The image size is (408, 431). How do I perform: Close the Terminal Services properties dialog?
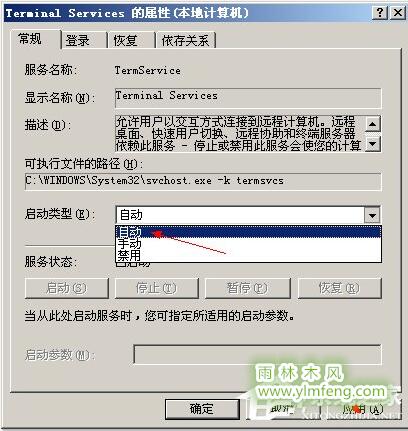(397, 13)
